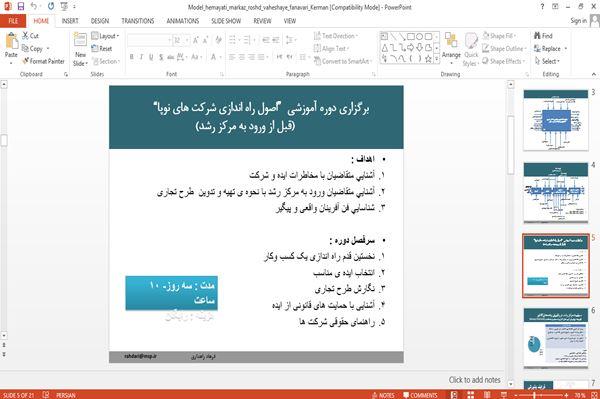Open Layout dropdown
The width and height of the screenshot is (600, 399).
point(105,36)
